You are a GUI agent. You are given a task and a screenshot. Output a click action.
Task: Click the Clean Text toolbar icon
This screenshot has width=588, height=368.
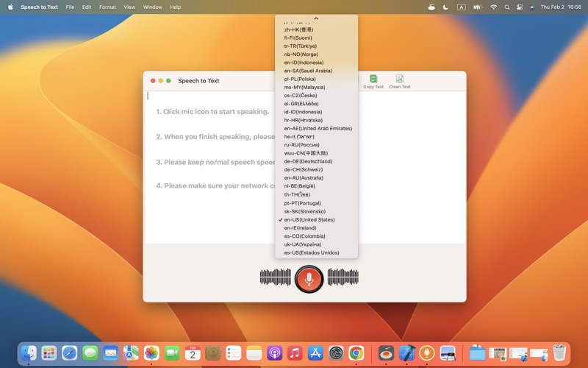click(x=399, y=82)
